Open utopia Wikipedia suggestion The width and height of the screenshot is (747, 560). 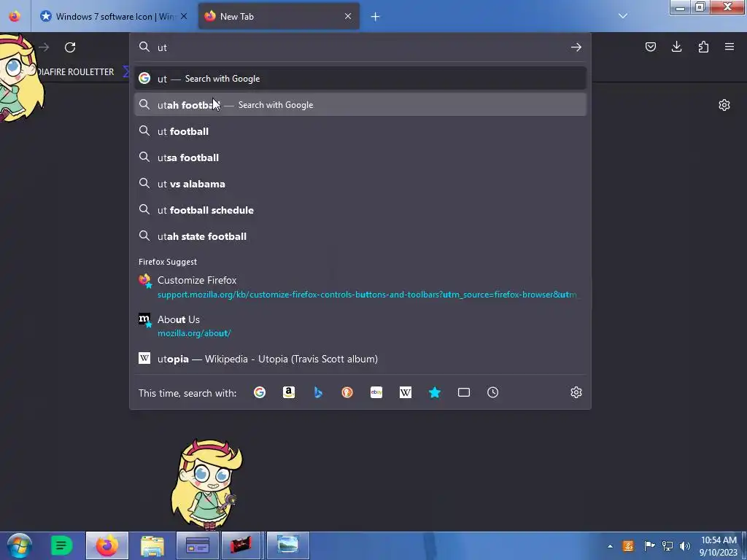pyautogui.click(x=360, y=359)
